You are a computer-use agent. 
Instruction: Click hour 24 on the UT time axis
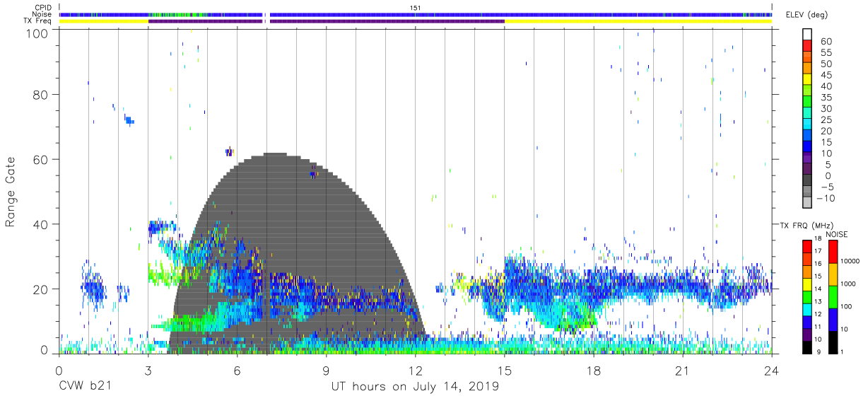772,371
